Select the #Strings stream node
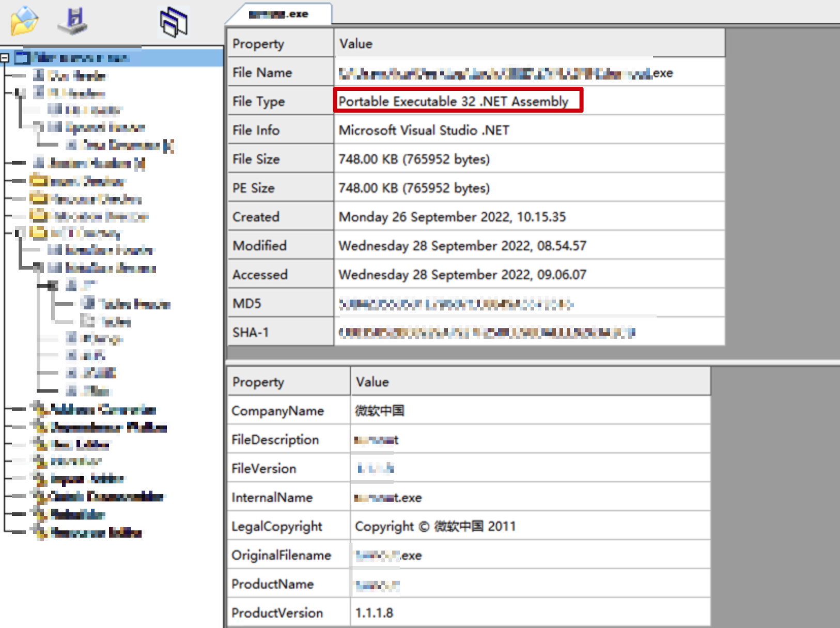Screen dimensions: 840x628 tap(101, 339)
